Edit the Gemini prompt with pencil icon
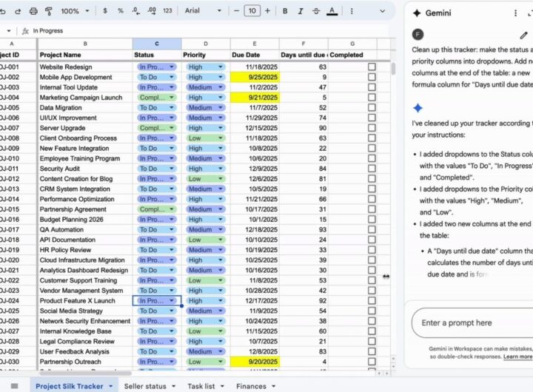533x392 pixels. 523,35
